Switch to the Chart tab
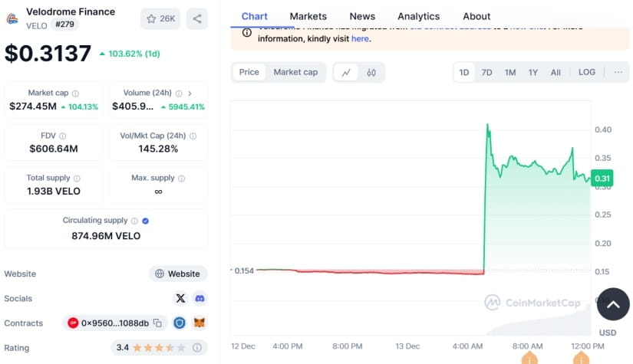633x364 pixels. point(254,17)
